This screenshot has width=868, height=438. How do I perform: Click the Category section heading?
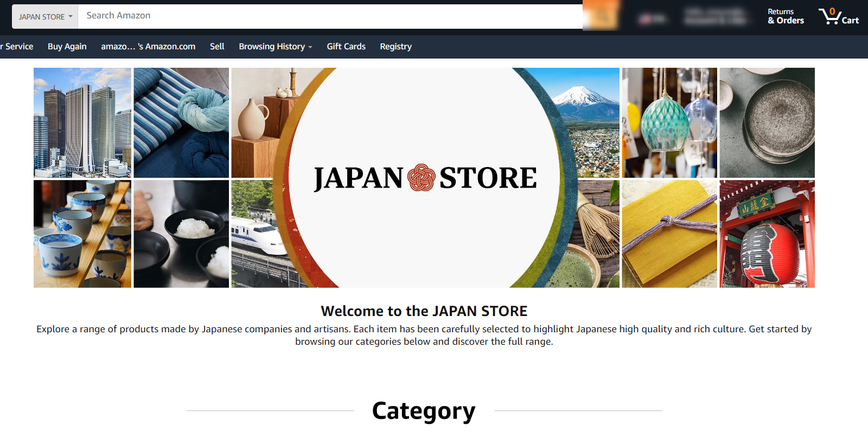coord(424,411)
